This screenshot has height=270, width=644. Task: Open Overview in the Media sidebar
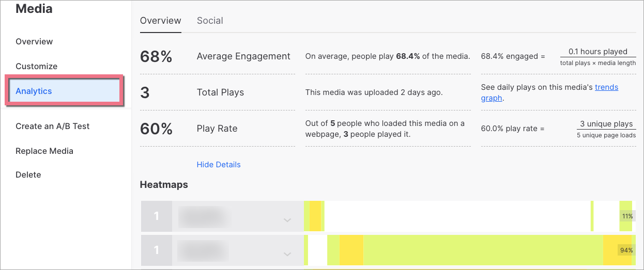[x=34, y=42]
